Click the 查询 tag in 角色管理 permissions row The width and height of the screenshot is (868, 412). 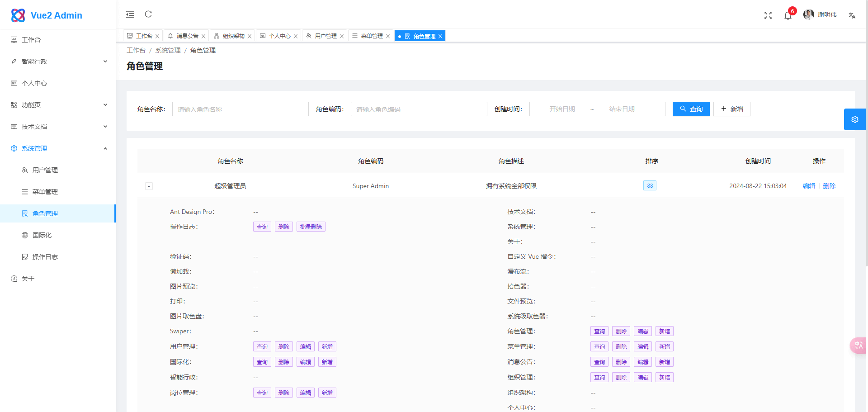[x=599, y=331]
